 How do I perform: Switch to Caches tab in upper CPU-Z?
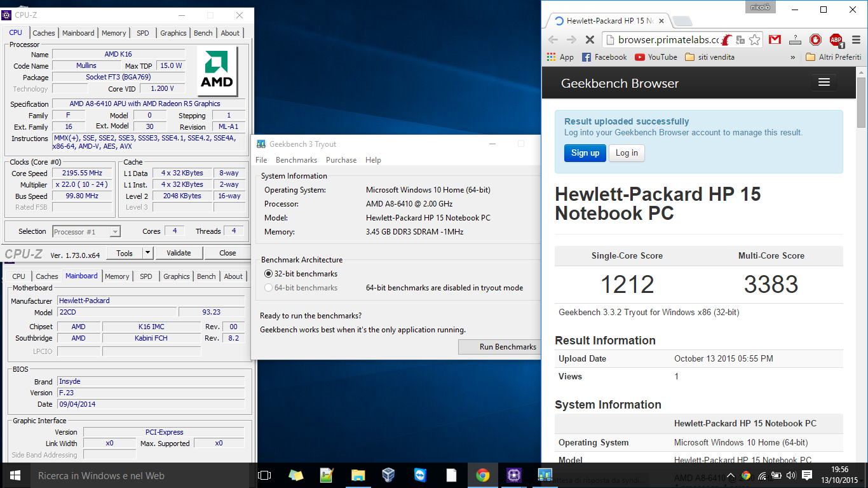[x=44, y=33]
